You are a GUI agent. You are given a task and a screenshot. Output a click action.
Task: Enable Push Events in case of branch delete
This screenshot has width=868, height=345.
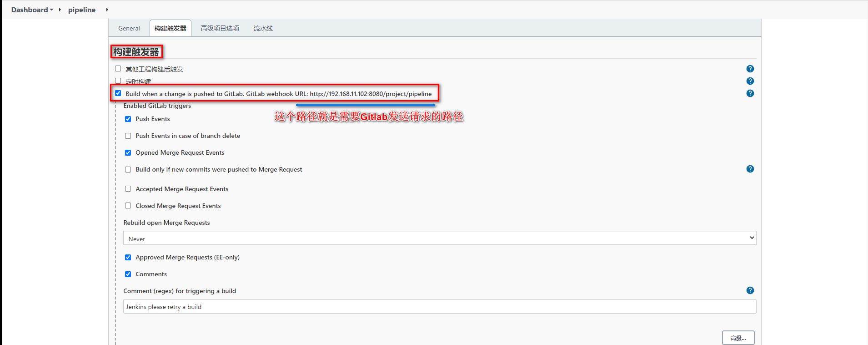(x=128, y=136)
